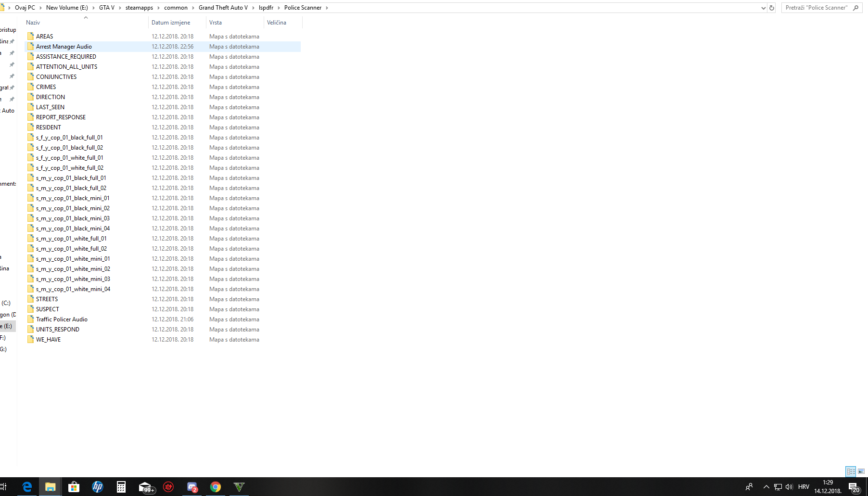Select the ASSISTANCE_REQUIRED folder
The image size is (868, 496).
[66, 57]
